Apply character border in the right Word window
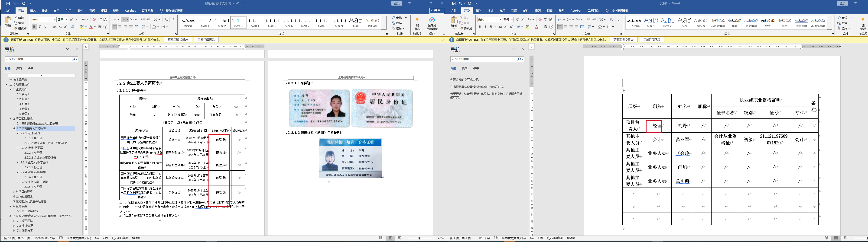 point(551,19)
